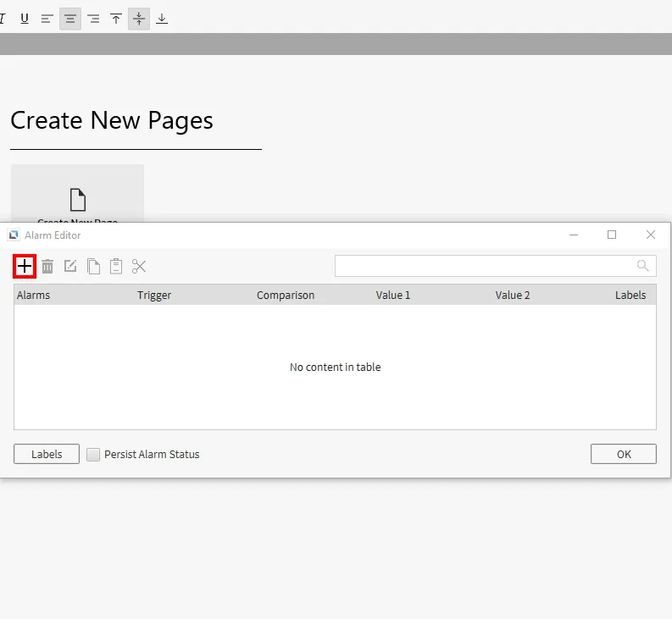Select center horizontal text alignment

click(70, 19)
